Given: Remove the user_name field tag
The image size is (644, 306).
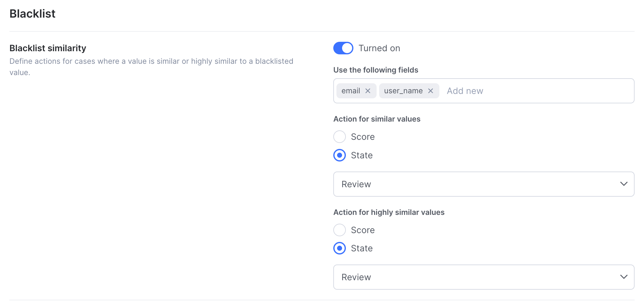Looking at the screenshot, I should tap(431, 91).
